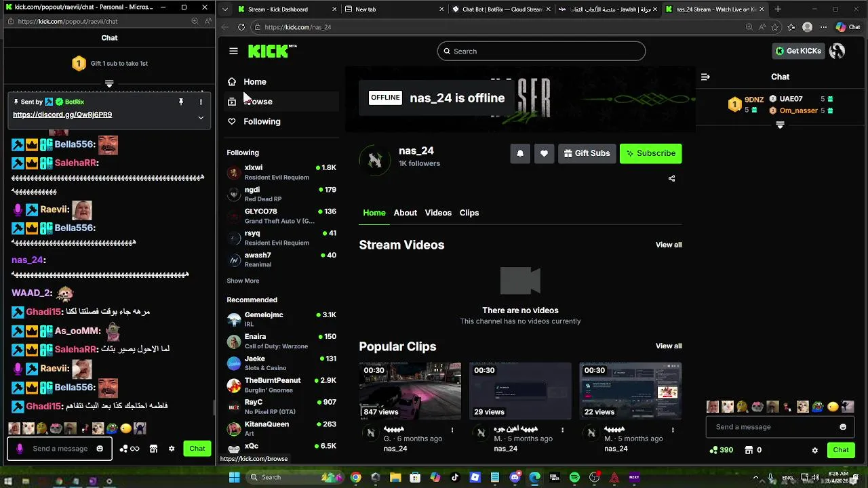Open the Home tab on the nas_24 channel

[374, 213]
